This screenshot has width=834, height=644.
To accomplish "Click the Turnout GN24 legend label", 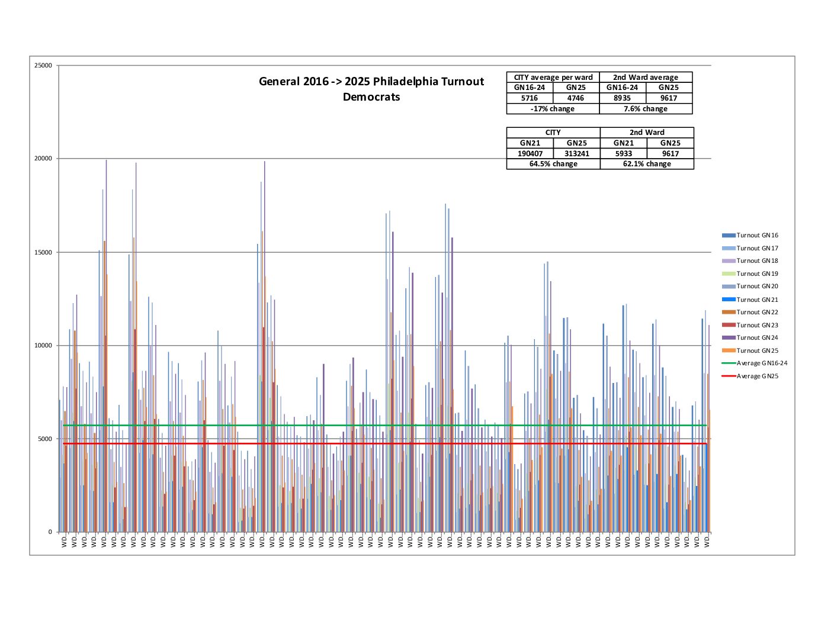I will (757, 337).
